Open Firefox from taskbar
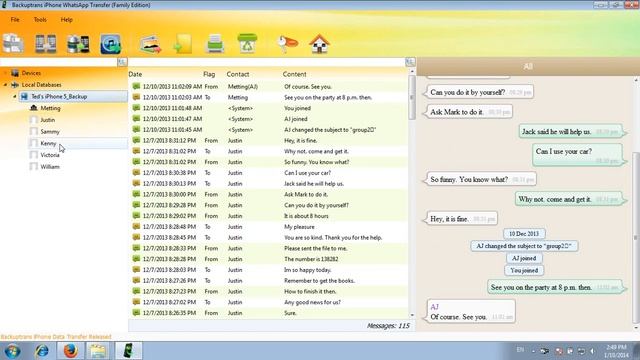640x360 pixels. (x=70, y=351)
